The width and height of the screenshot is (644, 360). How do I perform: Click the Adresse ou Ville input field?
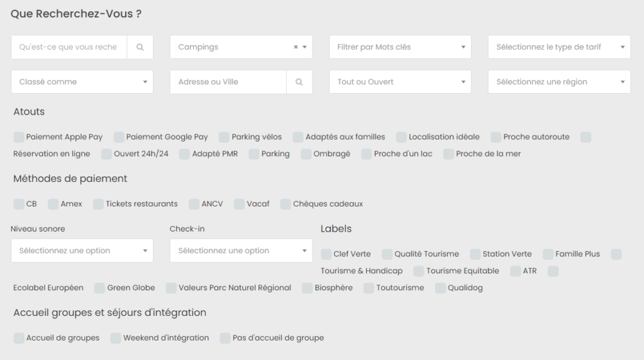pos(228,82)
